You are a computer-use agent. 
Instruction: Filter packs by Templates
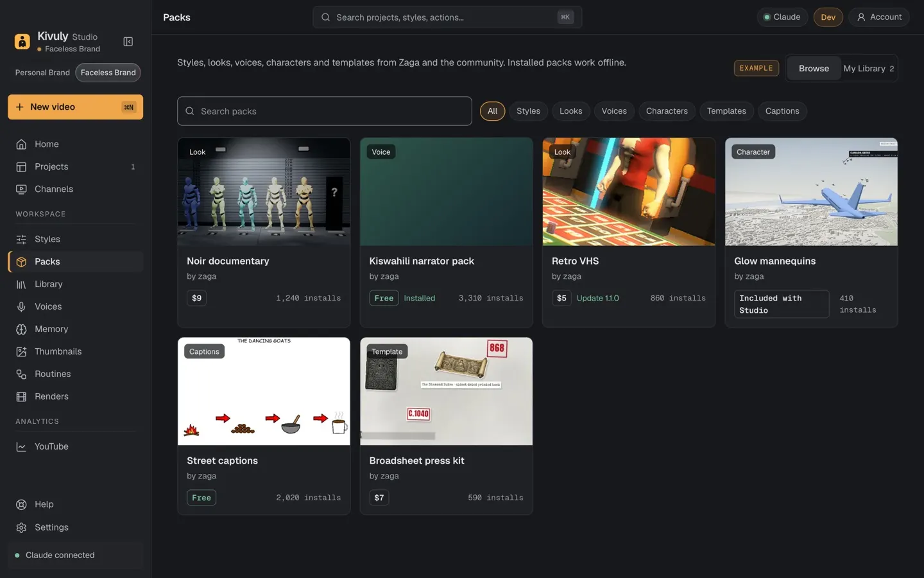[x=726, y=111]
